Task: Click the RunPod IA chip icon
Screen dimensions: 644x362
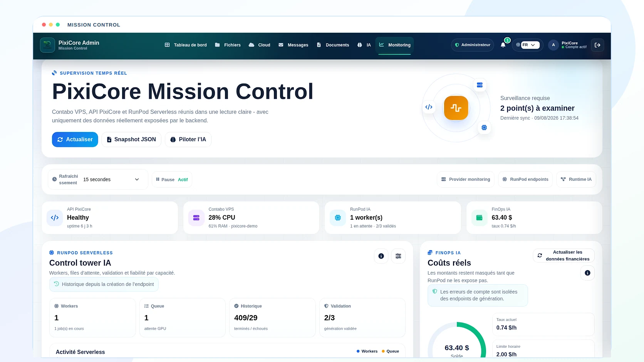Action: [x=338, y=218]
